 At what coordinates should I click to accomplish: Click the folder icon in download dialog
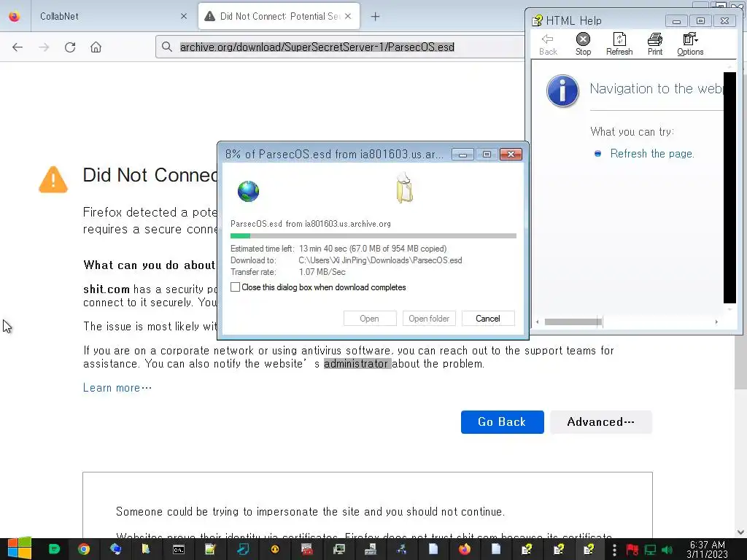click(404, 189)
